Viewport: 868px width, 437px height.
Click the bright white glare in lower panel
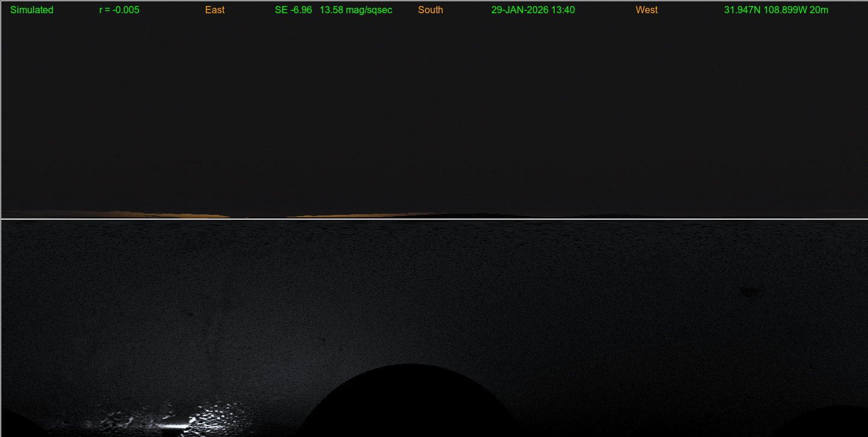(174, 426)
